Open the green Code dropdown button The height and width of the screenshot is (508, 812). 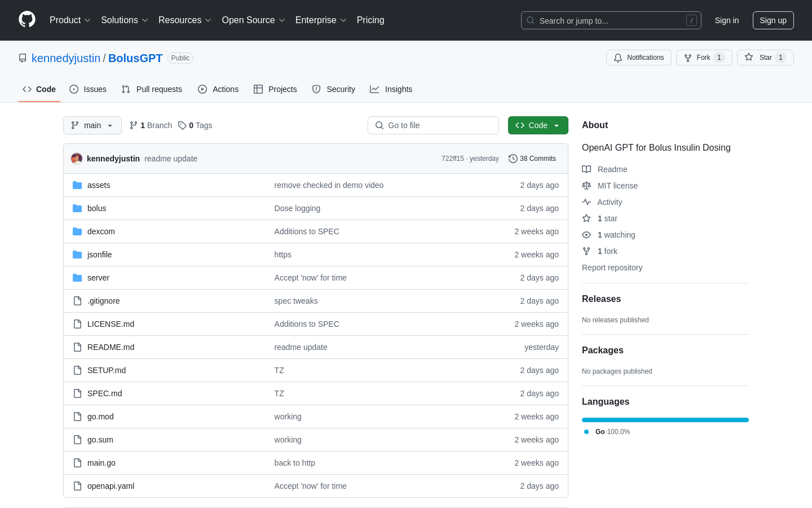[538, 125]
